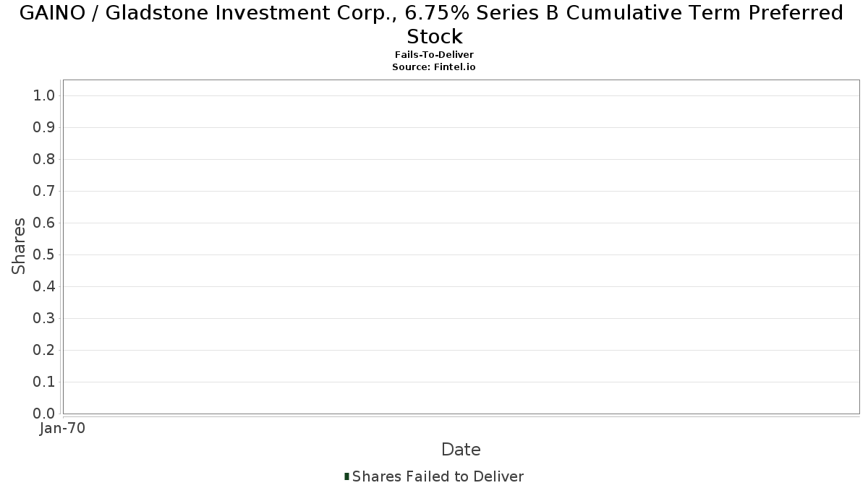Screen dimensions: 868x488
Task: Click the 0.0 y-axis tick label
Action: click(44, 414)
